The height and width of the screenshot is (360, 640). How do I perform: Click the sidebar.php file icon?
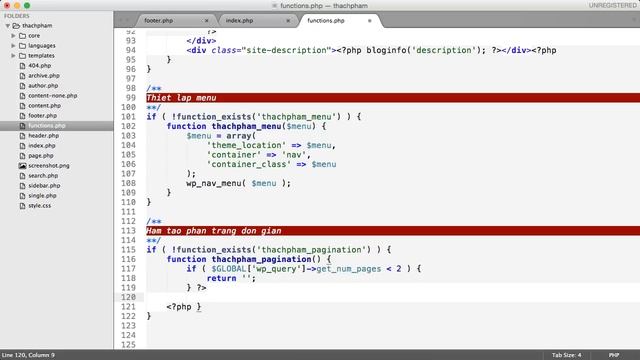pyautogui.click(x=22, y=186)
